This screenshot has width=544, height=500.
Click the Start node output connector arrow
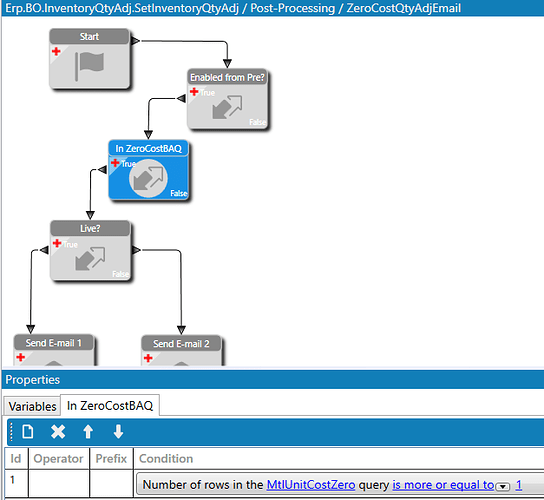pyautogui.click(x=135, y=41)
